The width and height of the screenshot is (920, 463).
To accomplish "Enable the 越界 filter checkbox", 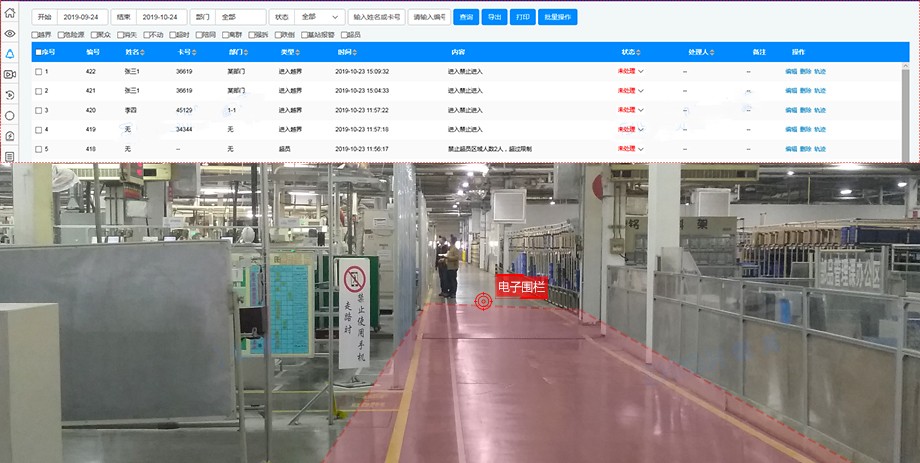I will [x=36, y=35].
